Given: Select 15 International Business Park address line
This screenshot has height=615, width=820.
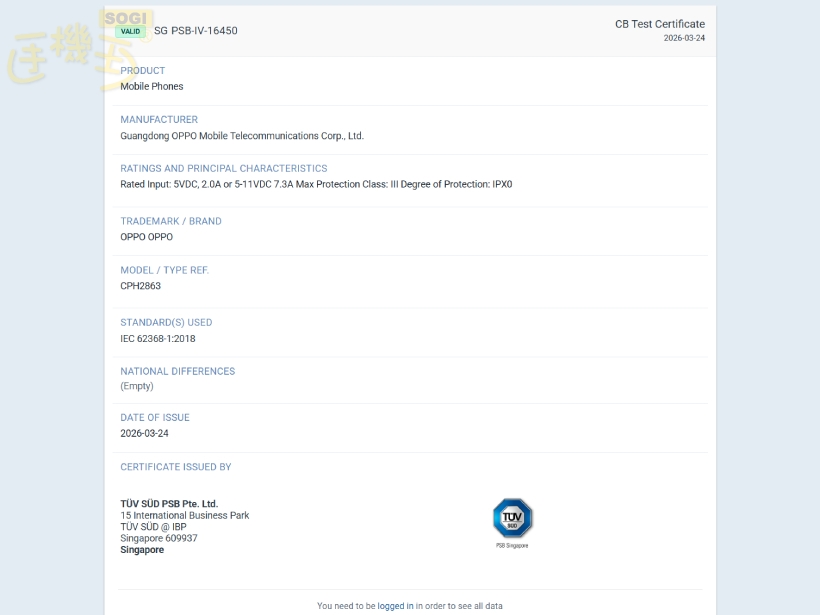Looking at the screenshot, I should click(185, 516).
